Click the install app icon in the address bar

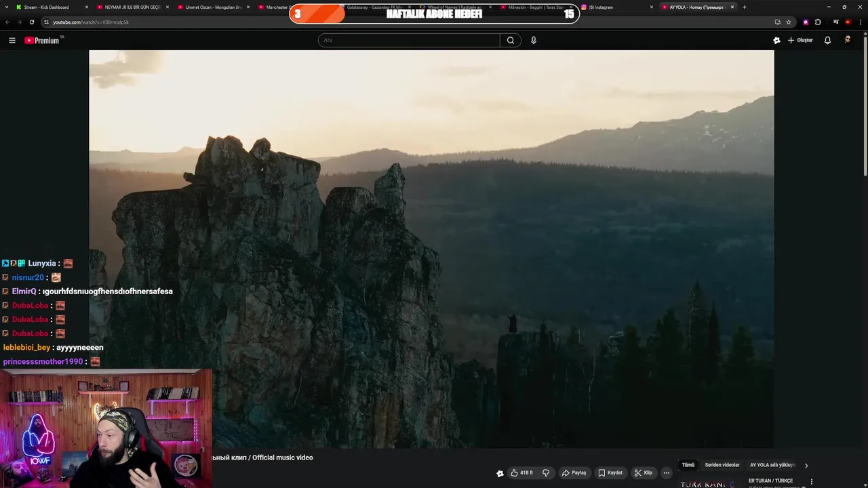coord(777,22)
